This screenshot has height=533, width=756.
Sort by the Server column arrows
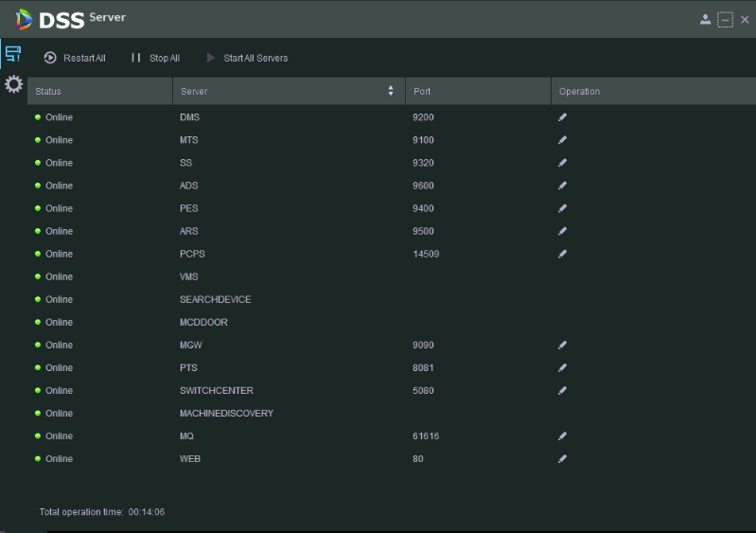pos(391,92)
